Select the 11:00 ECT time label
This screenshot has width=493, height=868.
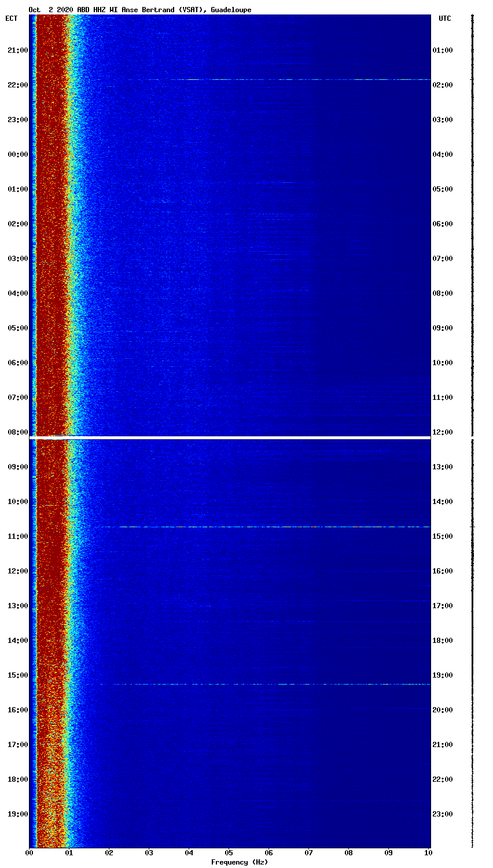coord(17,536)
